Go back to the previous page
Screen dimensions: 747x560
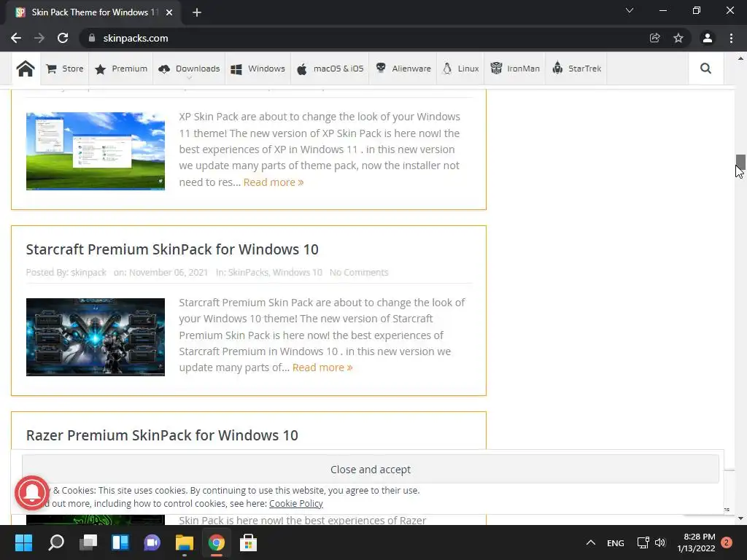(x=16, y=38)
